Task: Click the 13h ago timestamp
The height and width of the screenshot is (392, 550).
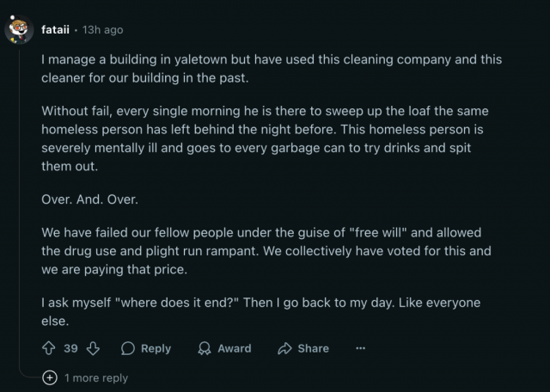Action: tap(103, 30)
